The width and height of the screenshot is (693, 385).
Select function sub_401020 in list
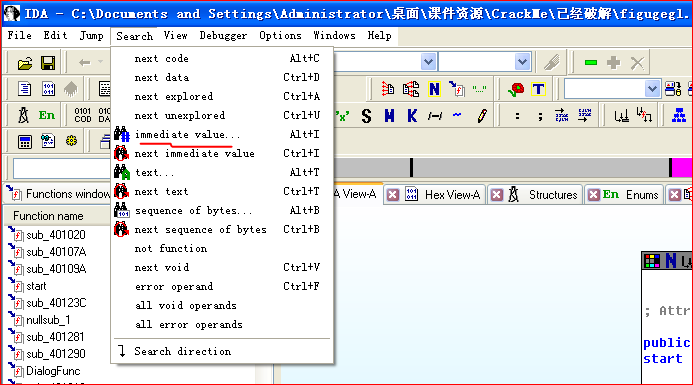coord(56,235)
